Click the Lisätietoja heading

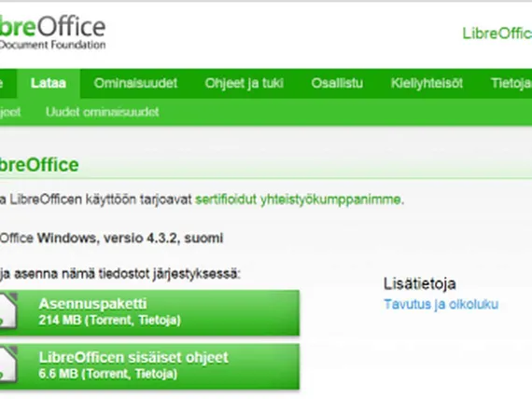[x=420, y=283]
